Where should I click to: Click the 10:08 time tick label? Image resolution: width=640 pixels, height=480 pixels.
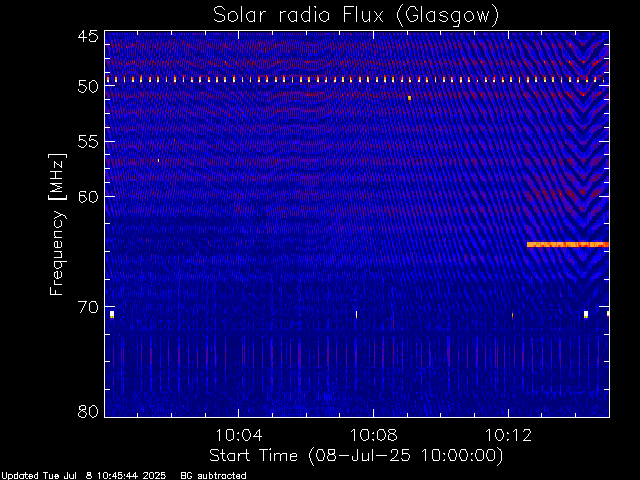point(373,435)
